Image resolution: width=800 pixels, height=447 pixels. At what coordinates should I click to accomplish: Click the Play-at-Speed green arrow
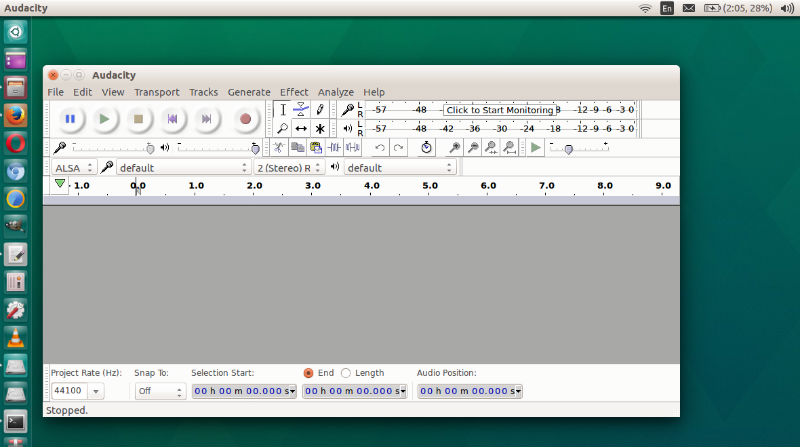click(x=535, y=148)
